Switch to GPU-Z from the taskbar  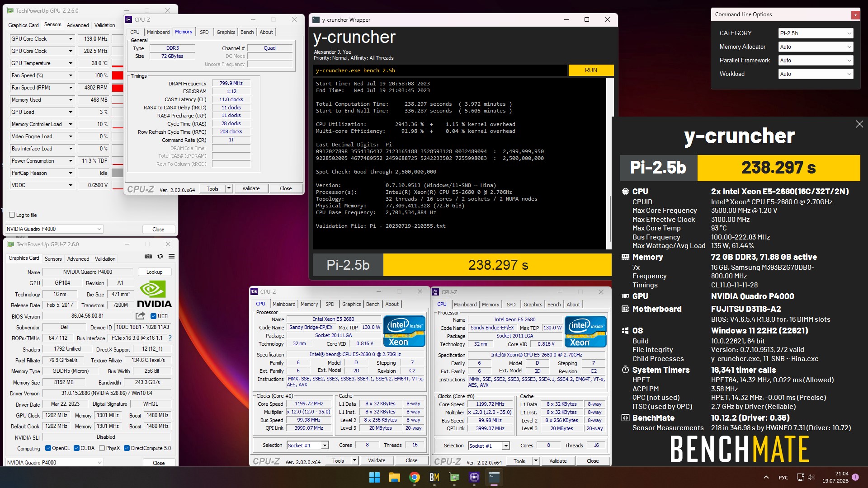click(454, 477)
